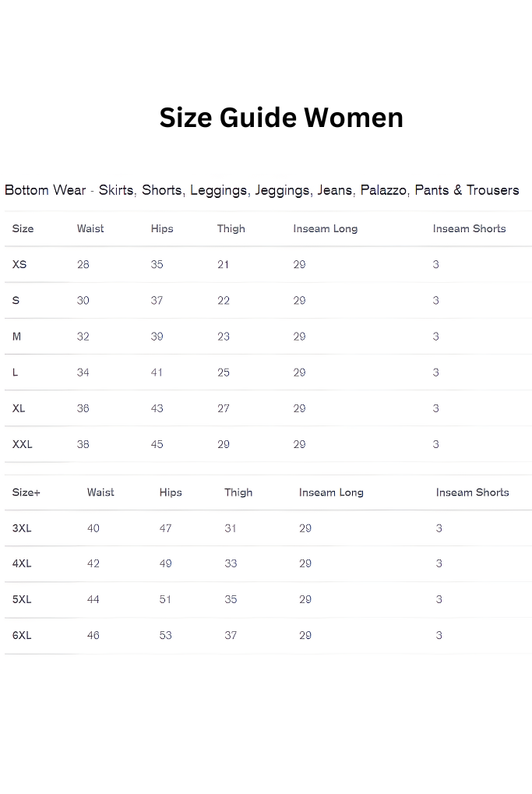Click the 3XL size row label
The width and height of the screenshot is (532, 794).
click(22, 528)
